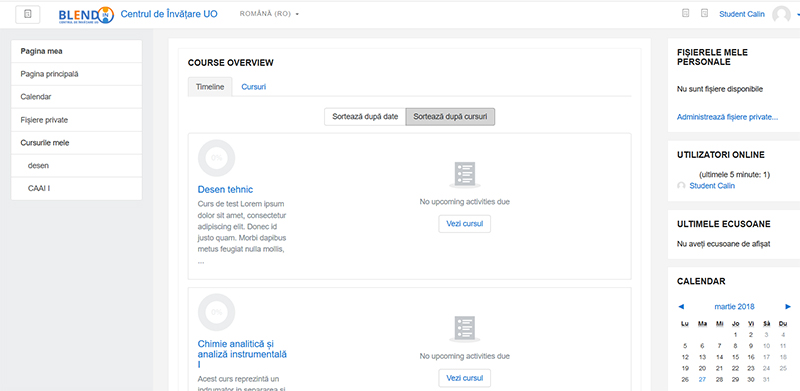The height and width of the screenshot is (391, 800).
Task: Click the ULTIMELE ECUSOANE block heading
Action: (723, 224)
